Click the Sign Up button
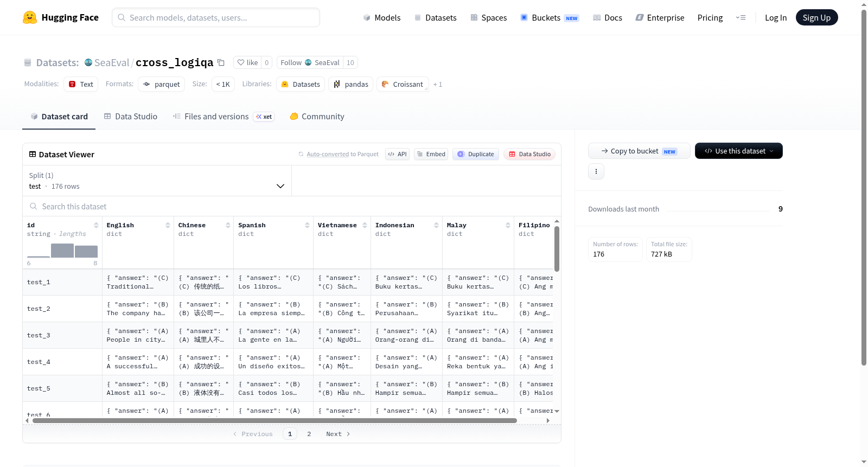 [816, 17]
